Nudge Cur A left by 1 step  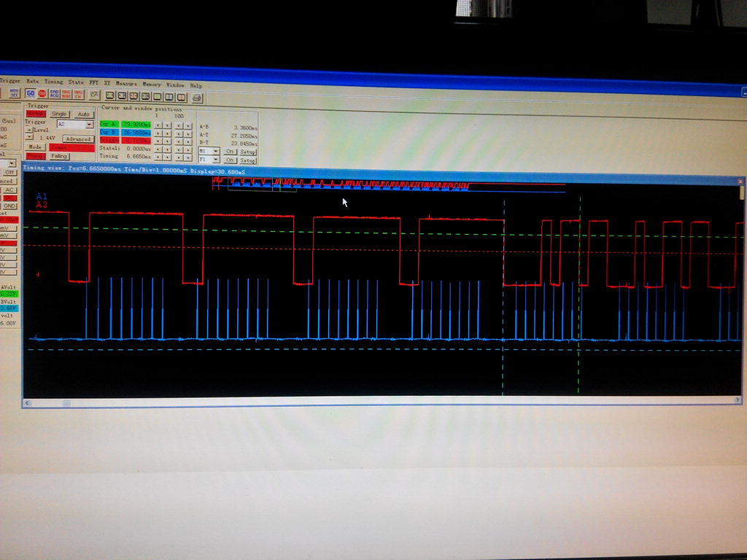coord(158,125)
